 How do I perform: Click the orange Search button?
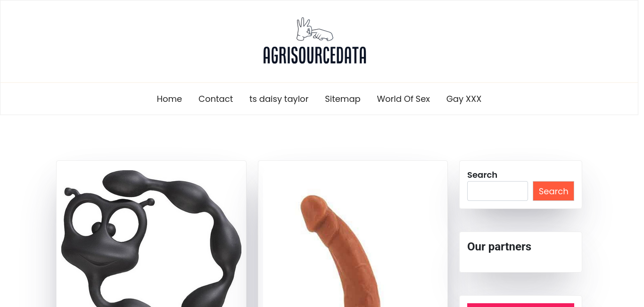coord(553,191)
